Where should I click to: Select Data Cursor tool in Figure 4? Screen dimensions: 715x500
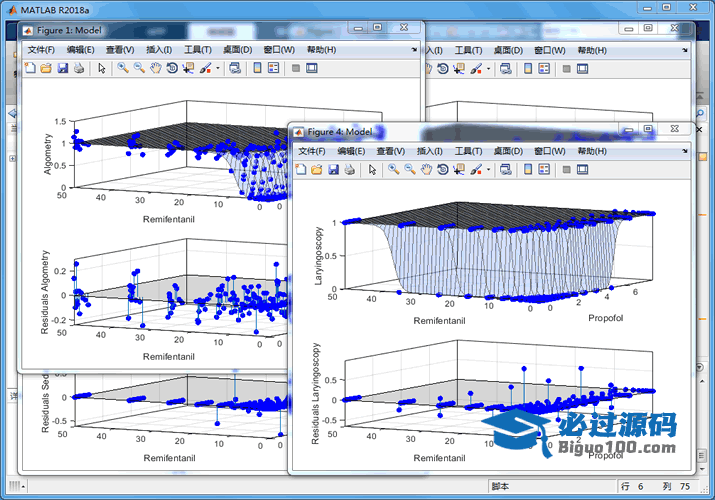click(459, 170)
